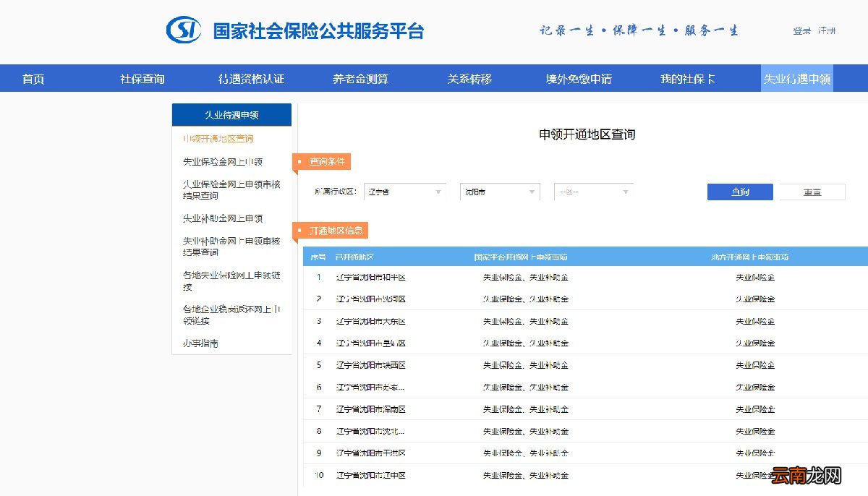The width and height of the screenshot is (868, 496).
Task: Open 失业保险金网上申领 in sidebar
Action: (x=223, y=162)
